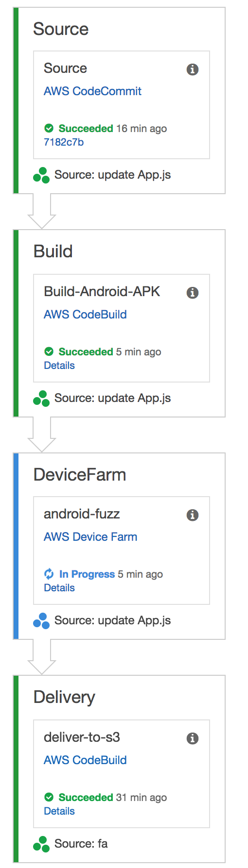
Task: Click green revision icon in Source stage
Action: [41, 175]
